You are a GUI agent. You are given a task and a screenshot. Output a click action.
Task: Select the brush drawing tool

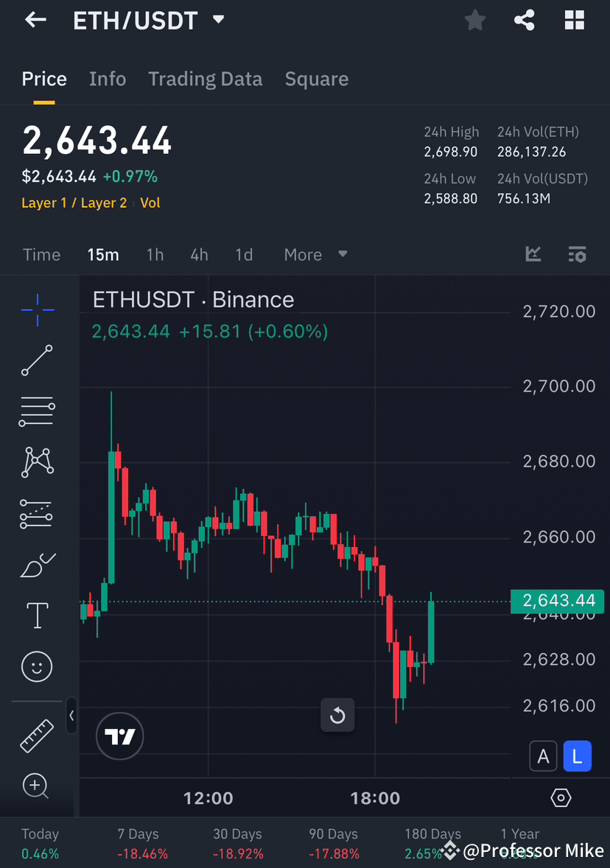[36, 564]
